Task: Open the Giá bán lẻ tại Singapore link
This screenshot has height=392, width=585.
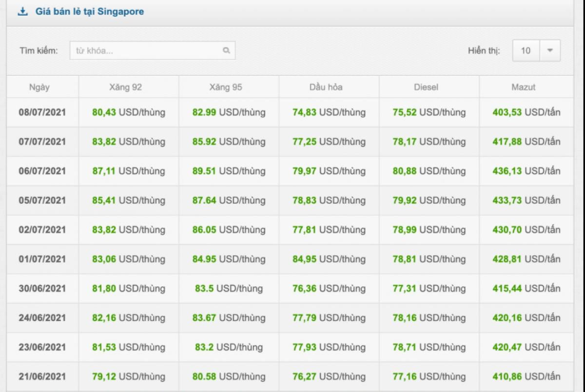Action: 89,12
